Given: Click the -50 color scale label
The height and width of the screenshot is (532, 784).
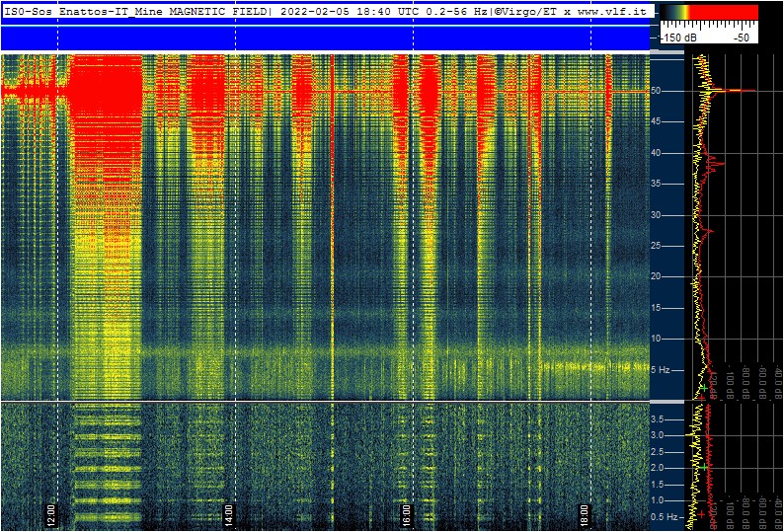Looking at the screenshot, I should (741, 37).
